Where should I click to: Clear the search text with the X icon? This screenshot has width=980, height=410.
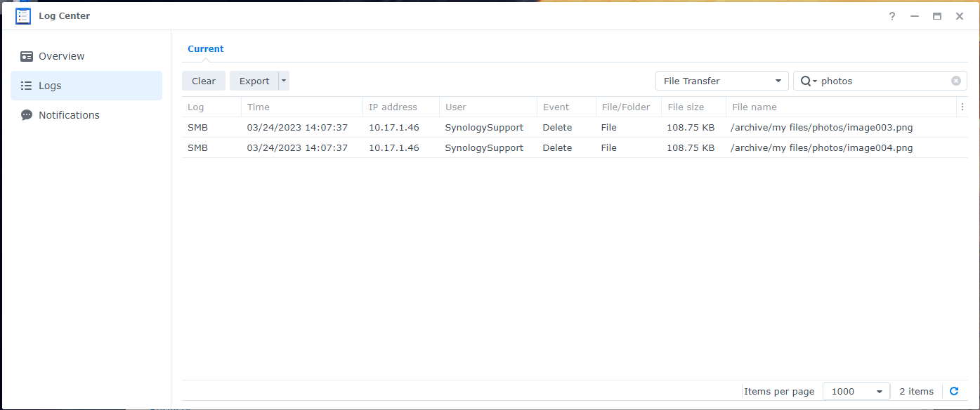click(x=955, y=81)
